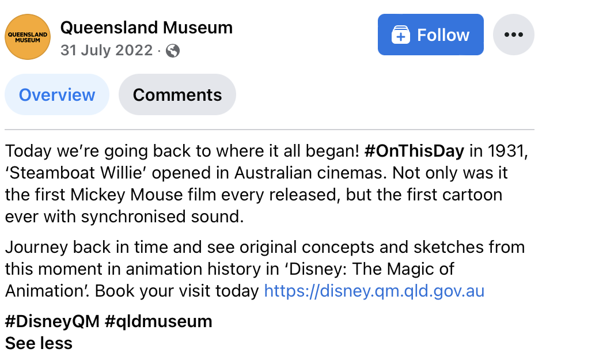
Task: Open the three-dot more options menu
Action: coord(513,35)
